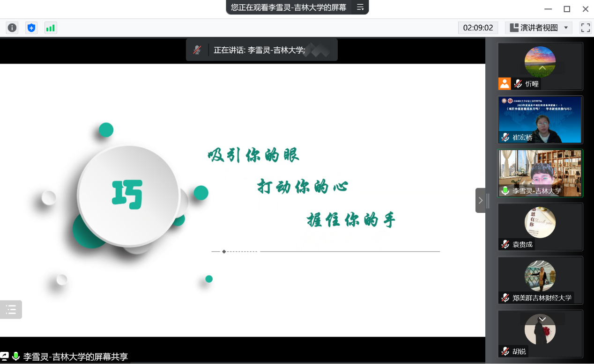Select 郑美群吉林财经大学 participant tile
Screen dimensions: 594x364
(x=540, y=280)
